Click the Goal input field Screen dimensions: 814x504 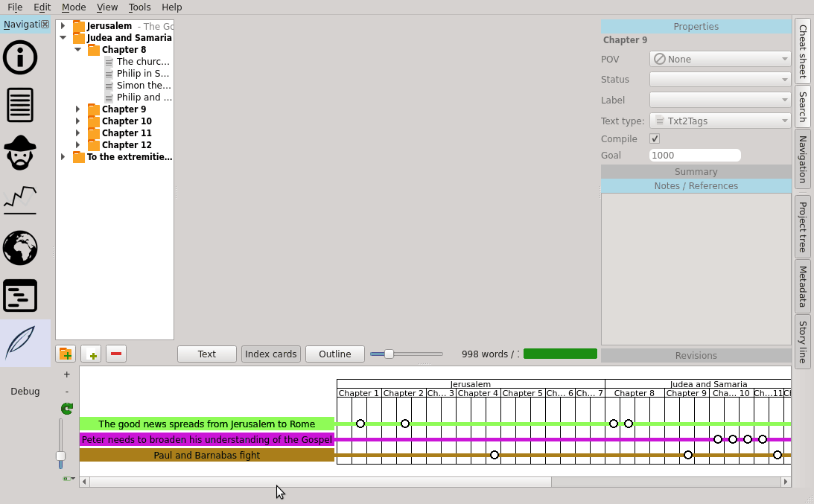(695, 155)
